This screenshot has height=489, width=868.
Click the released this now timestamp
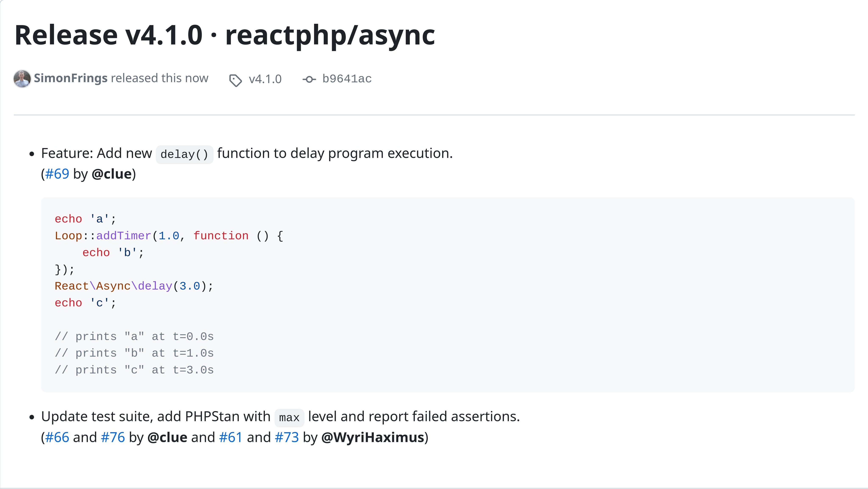(x=160, y=78)
